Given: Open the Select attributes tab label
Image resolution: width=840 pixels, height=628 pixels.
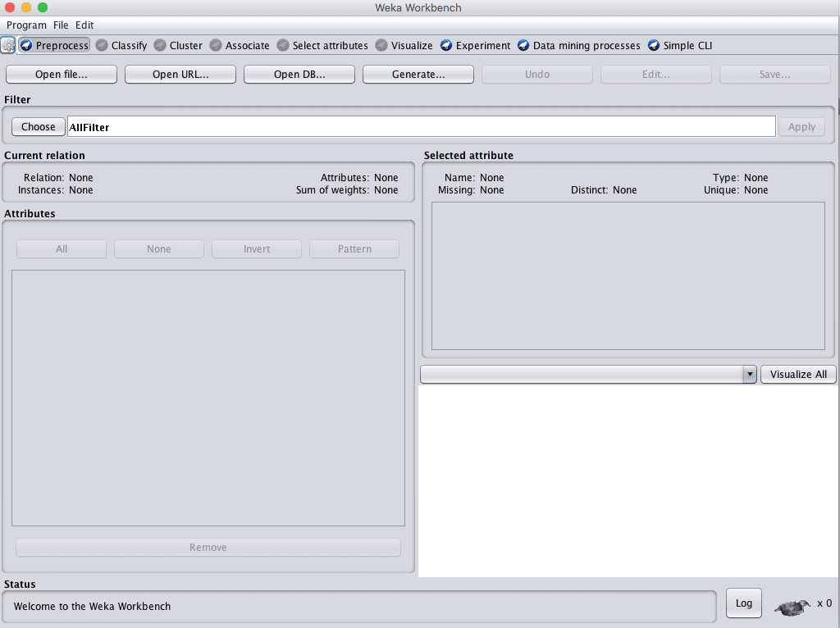Looking at the screenshot, I should pyautogui.click(x=330, y=46).
